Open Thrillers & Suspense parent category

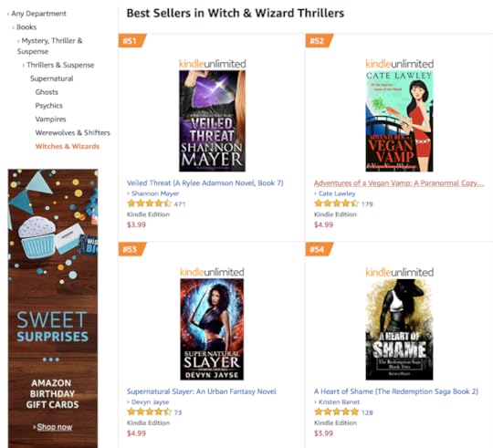point(60,65)
